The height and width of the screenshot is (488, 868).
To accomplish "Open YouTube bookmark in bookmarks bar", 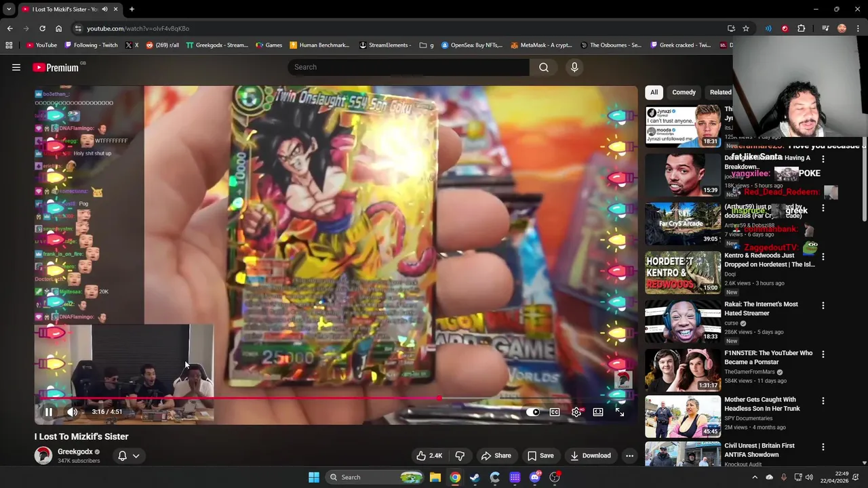I will [x=41, y=45].
